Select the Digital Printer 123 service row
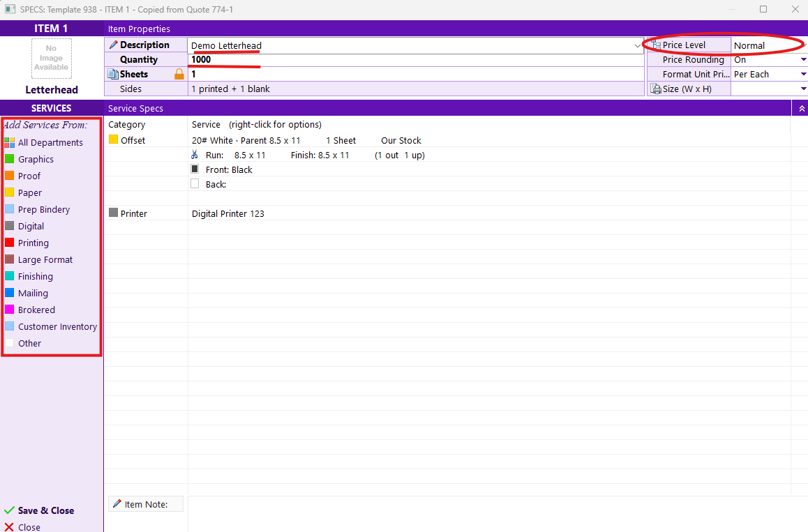 227,213
